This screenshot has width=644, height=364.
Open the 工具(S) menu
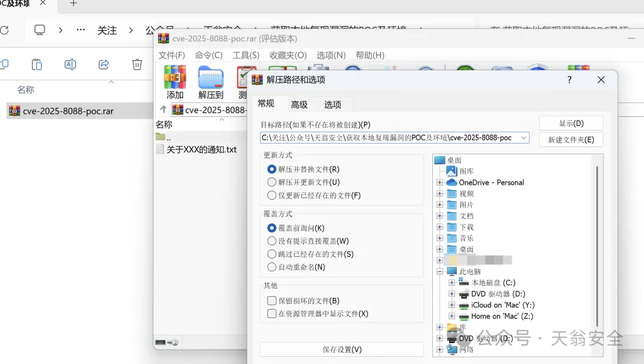pyautogui.click(x=246, y=55)
